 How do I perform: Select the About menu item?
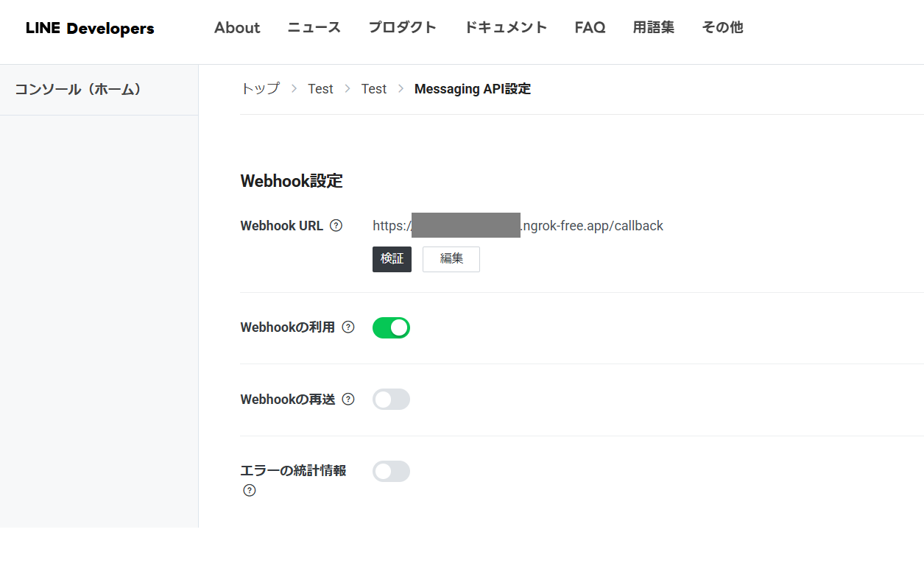click(236, 27)
